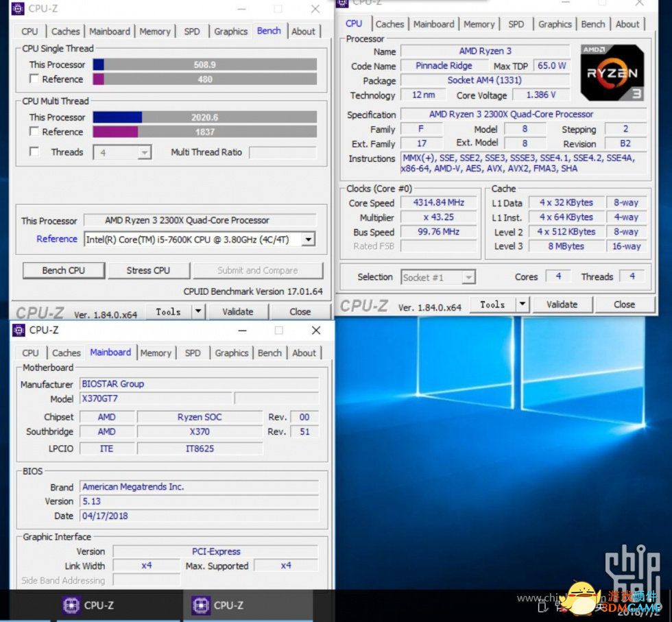The height and width of the screenshot is (622, 672).
Task: Open Graphics tab in Mainboard window
Action: point(232,352)
